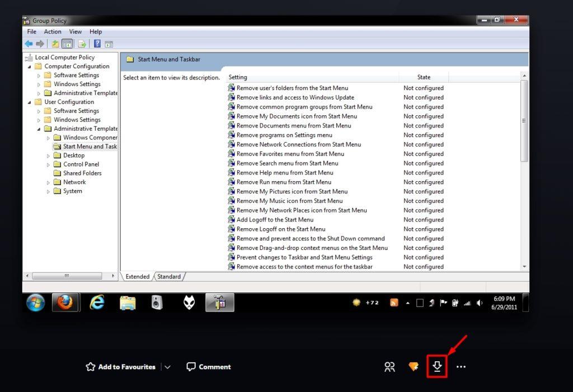573x392 pixels.
Task: Collapse the User Configuration node
Action: click(x=29, y=103)
